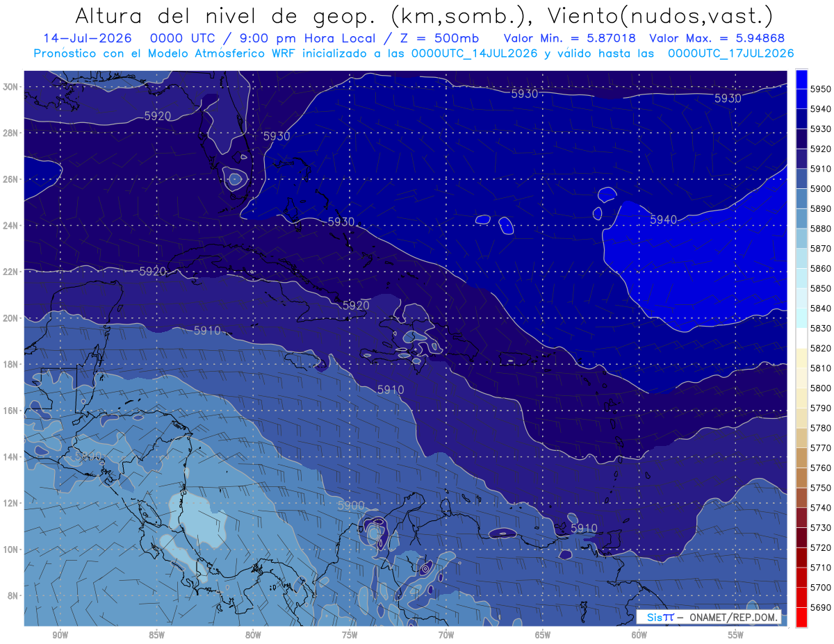Click the 5720 colorbar value

[x=821, y=547]
